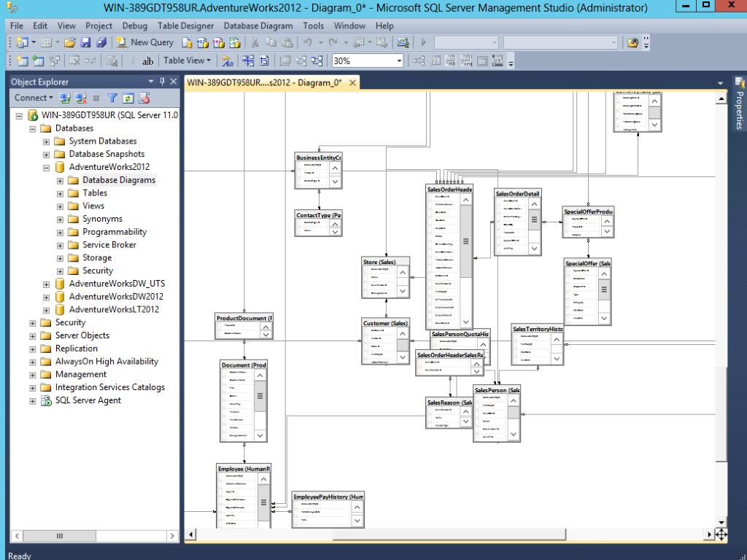Click the Object Explorer Filter icon

point(112,98)
